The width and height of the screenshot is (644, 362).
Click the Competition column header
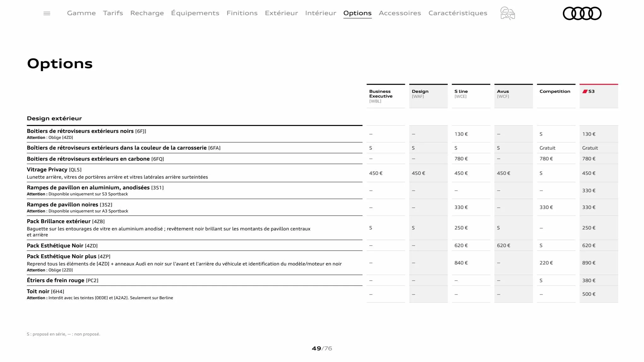(x=556, y=96)
